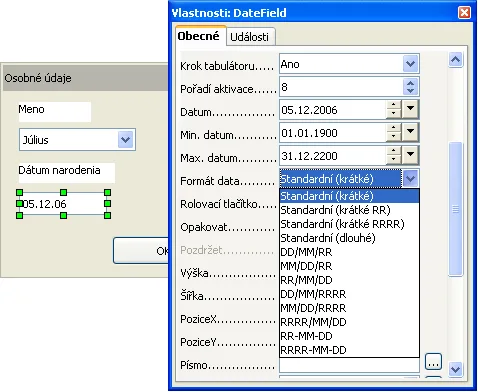Click the Osobné údaje dialog title bar
The width and height of the screenshot is (478, 392).
click(85, 78)
